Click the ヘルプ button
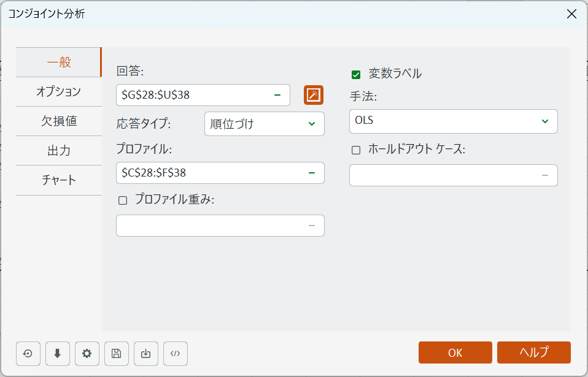Viewport: 588px width, 377px height. pos(533,352)
